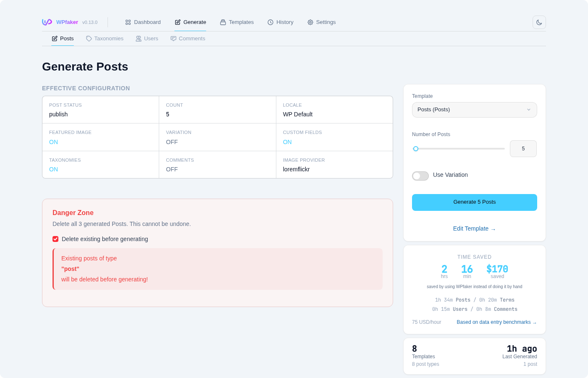Image resolution: width=588 pixels, height=378 pixels.
Task: Enable the Use Variation toggle
Action: (420, 176)
